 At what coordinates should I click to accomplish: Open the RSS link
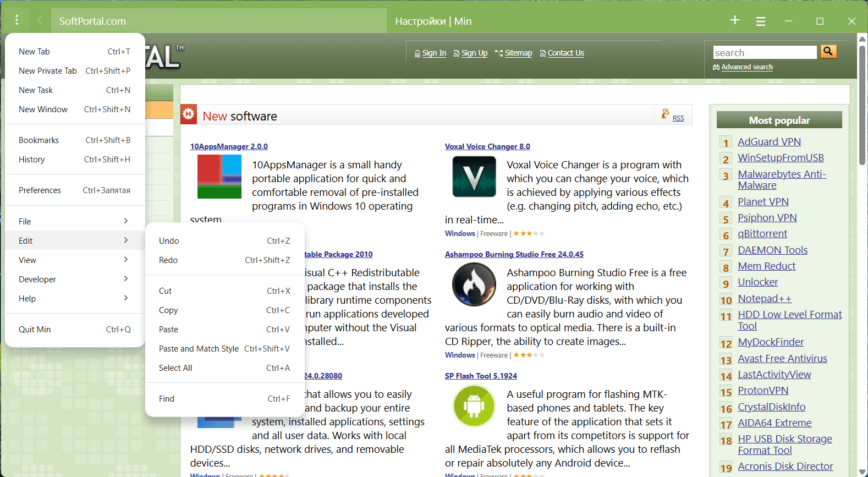click(x=678, y=118)
